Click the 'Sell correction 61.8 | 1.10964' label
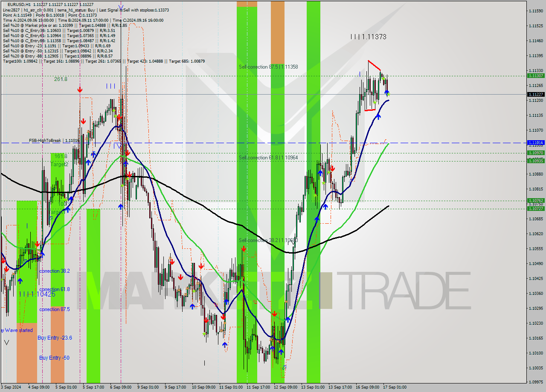This screenshot has height=392, width=546. pos(268,158)
